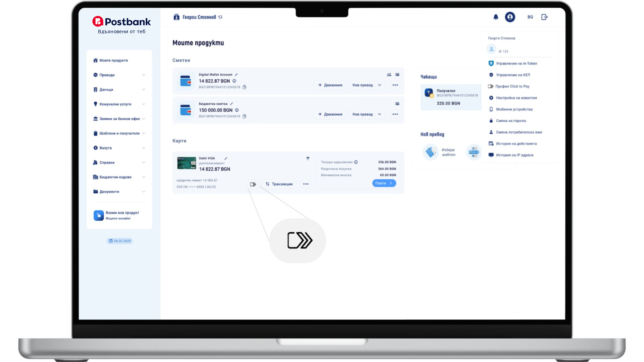Click the switch-user icon beside Георги Стоянов

220,17
